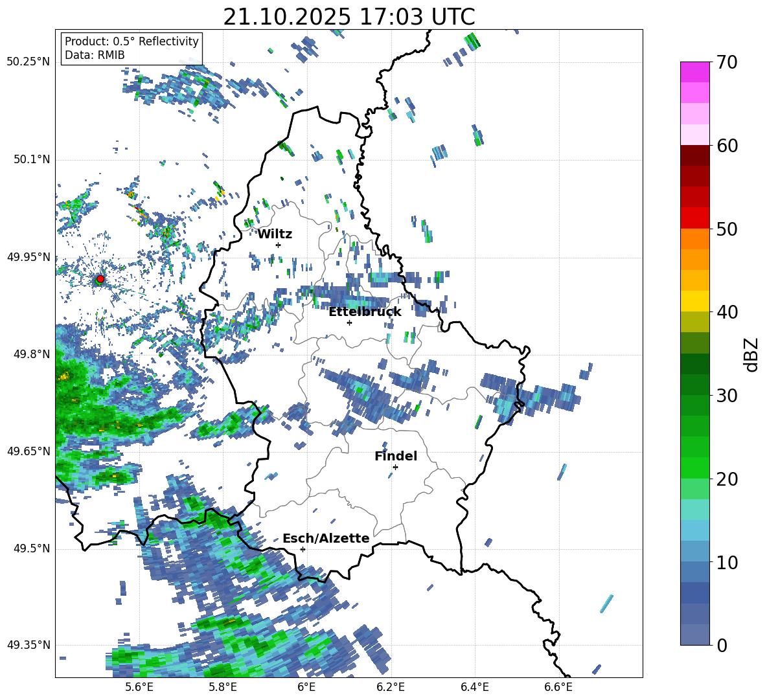767x700 pixels.
Task: Select the Wiltz city label
Action: coord(275,234)
